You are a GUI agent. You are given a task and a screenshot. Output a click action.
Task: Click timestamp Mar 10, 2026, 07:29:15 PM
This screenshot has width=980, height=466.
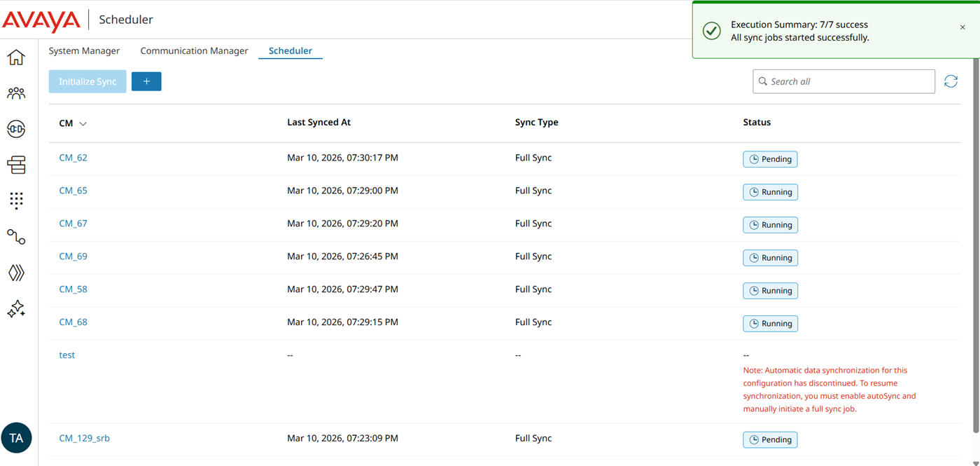pyautogui.click(x=342, y=322)
